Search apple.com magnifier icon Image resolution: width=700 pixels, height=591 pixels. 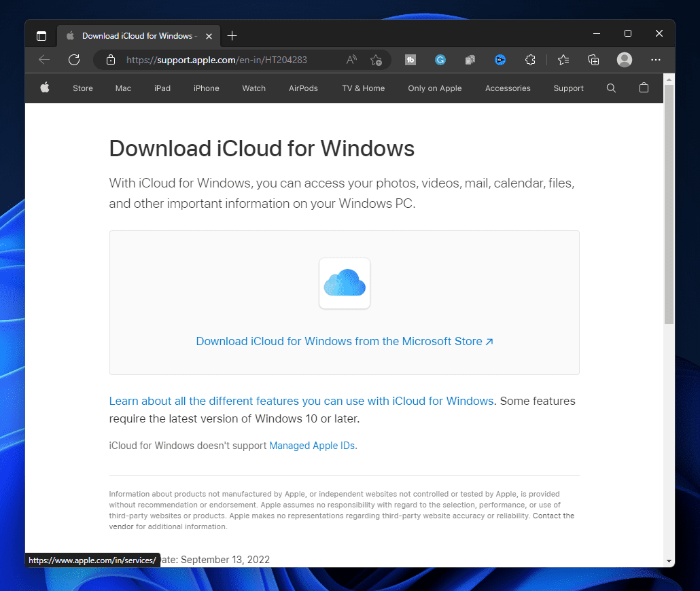coord(611,88)
